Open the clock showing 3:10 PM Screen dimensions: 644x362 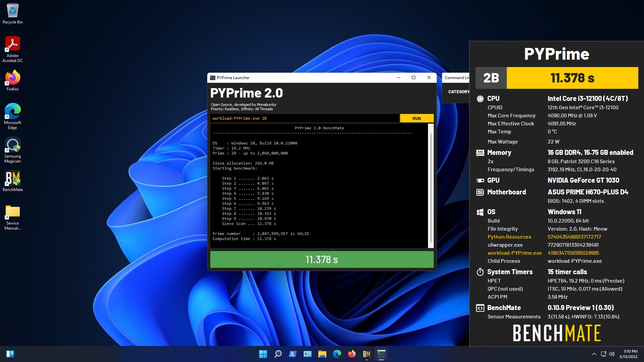[628, 354]
